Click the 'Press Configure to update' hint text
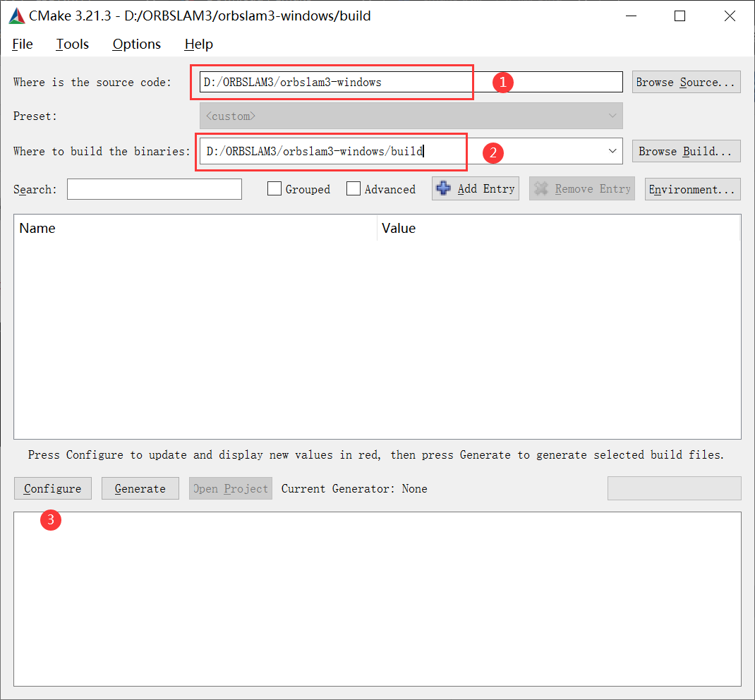Screen dimensions: 755x700 (x=376, y=455)
